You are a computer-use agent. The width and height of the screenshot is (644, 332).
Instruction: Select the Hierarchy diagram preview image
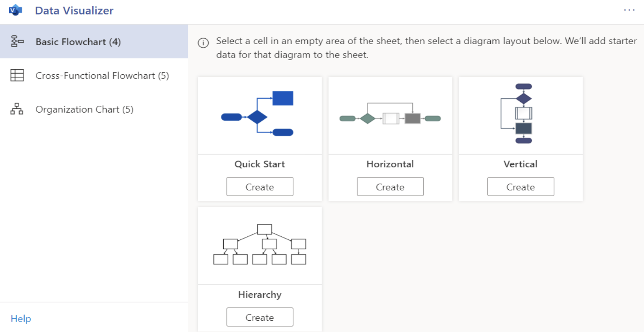point(260,245)
